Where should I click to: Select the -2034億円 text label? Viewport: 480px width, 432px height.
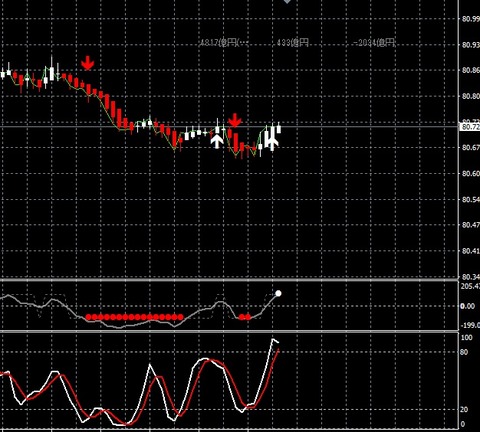[374, 43]
